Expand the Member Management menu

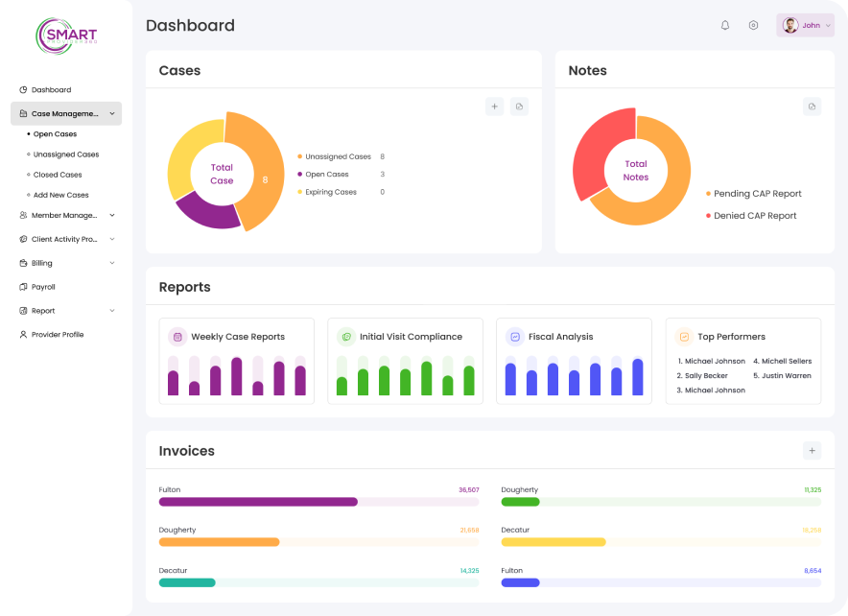coord(64,215)
